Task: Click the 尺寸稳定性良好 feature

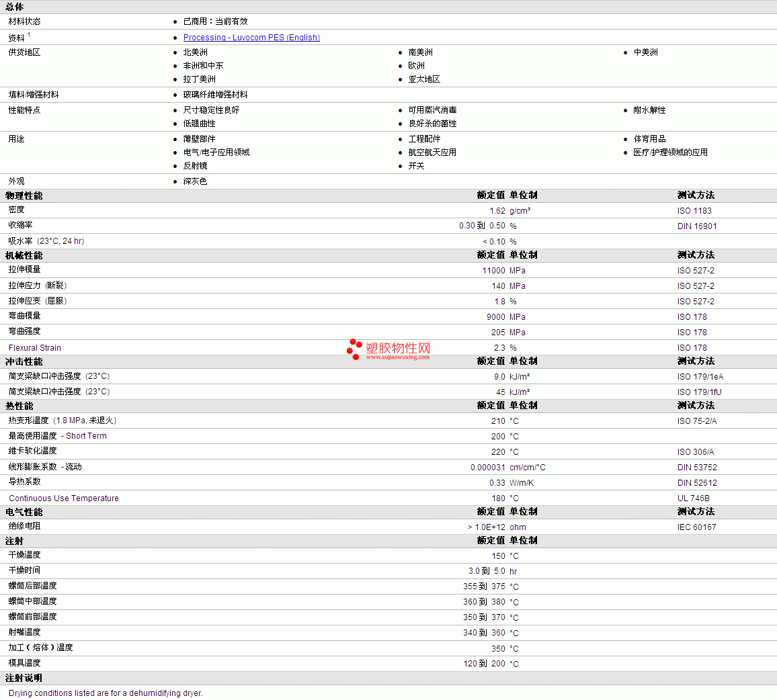Action: point(211,110)
